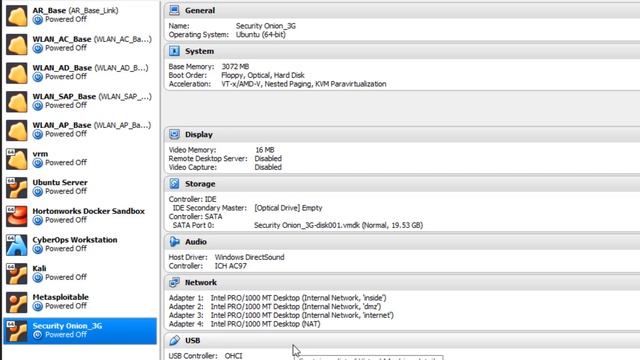Click the vrm VM icon

[17, 159]
